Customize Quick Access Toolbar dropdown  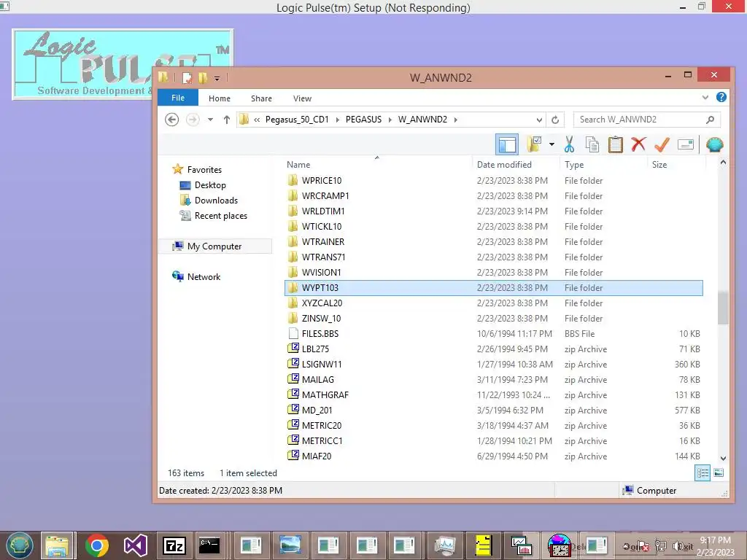[x=217, y=78]
